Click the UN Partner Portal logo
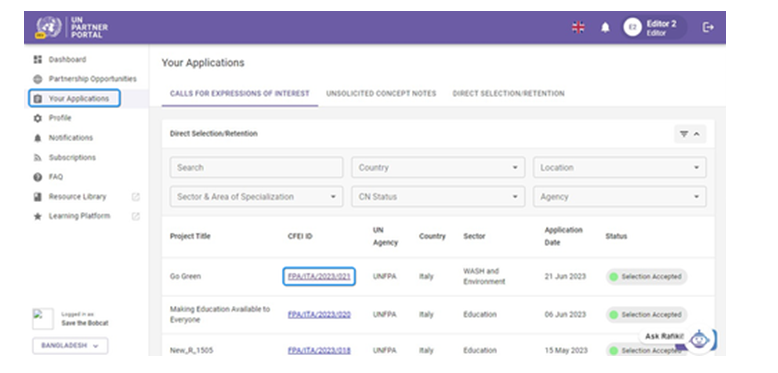 coord(71,27)
